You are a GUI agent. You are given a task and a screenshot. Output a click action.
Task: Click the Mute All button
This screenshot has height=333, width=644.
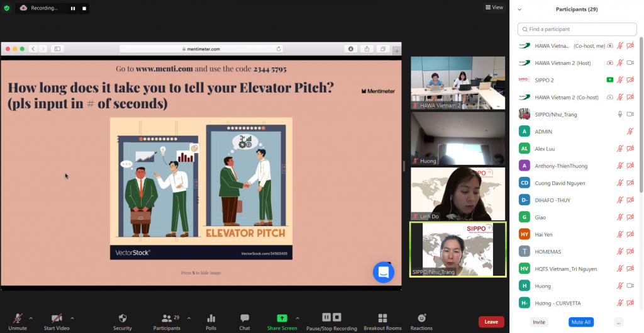pyautogui.click(x=581, y=322)
